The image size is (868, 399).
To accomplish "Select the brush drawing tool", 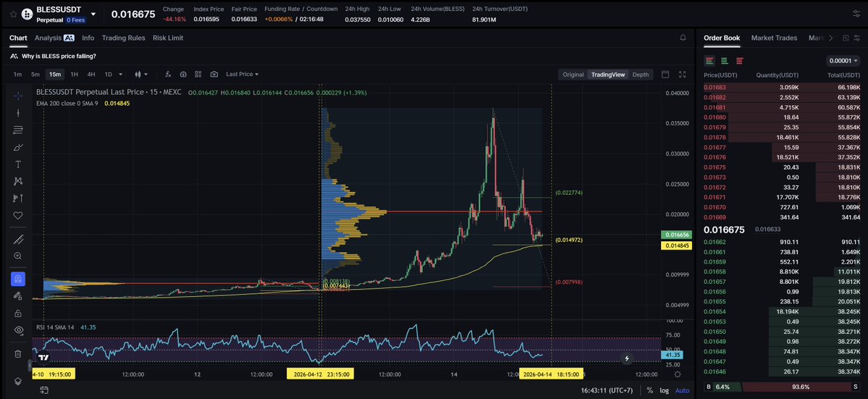I will (17, 147).
